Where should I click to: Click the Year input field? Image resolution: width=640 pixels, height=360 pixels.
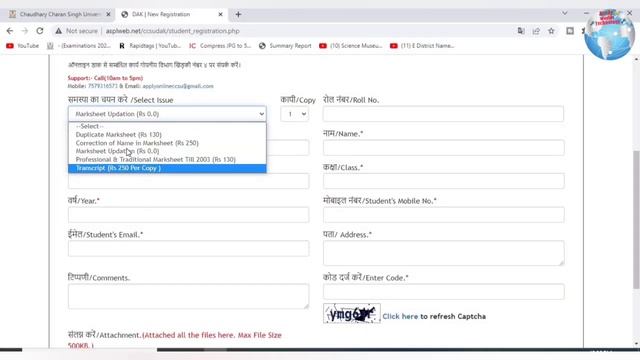click(x=189, y=215)
